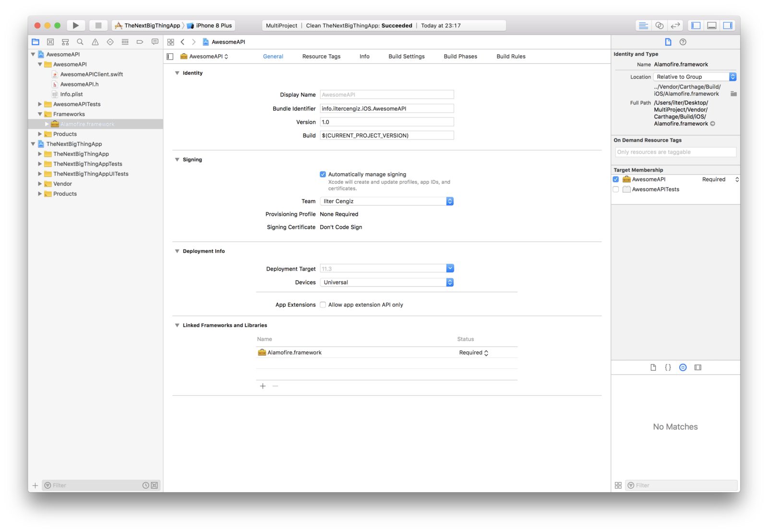Add new file with navigator plus button
This screenshot has height=532, width=768.
coord(35,485)
